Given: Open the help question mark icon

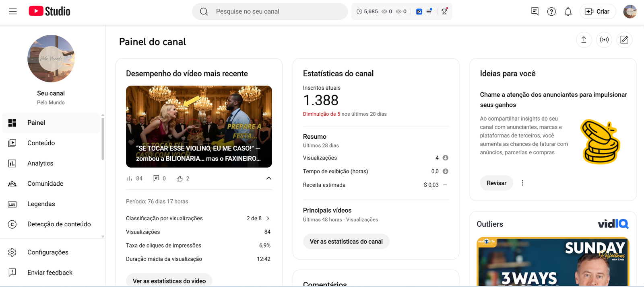Looking at the screenshot, I should [x=551, y=12].
